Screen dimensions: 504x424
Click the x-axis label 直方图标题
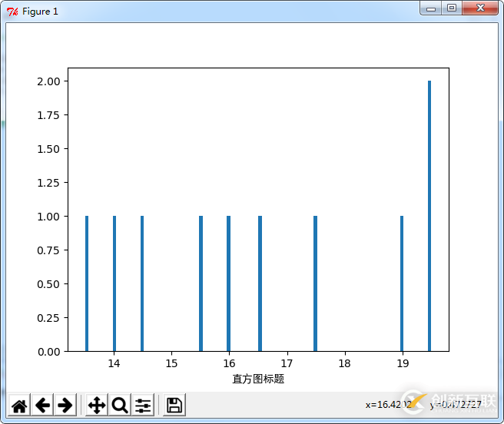click(258, 379)
